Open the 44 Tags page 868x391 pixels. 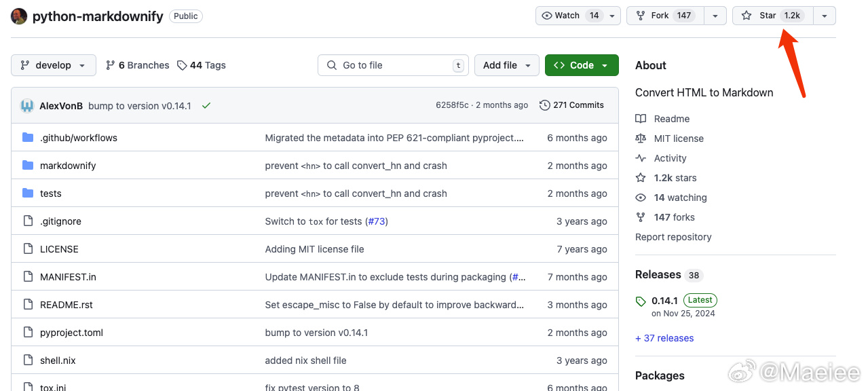point(202,65)
